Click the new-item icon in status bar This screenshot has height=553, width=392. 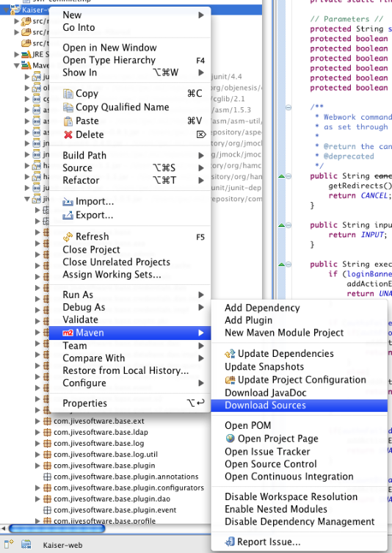[x=9, y=544]
